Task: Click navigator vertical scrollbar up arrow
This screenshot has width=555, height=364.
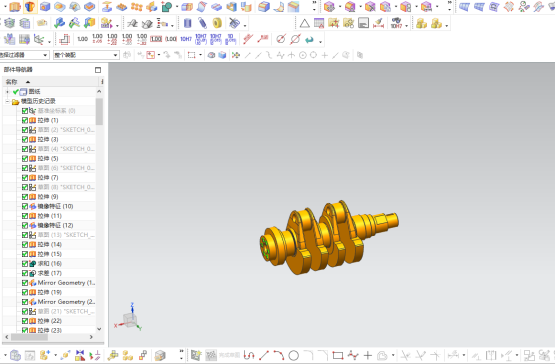Action: point(99,91)
